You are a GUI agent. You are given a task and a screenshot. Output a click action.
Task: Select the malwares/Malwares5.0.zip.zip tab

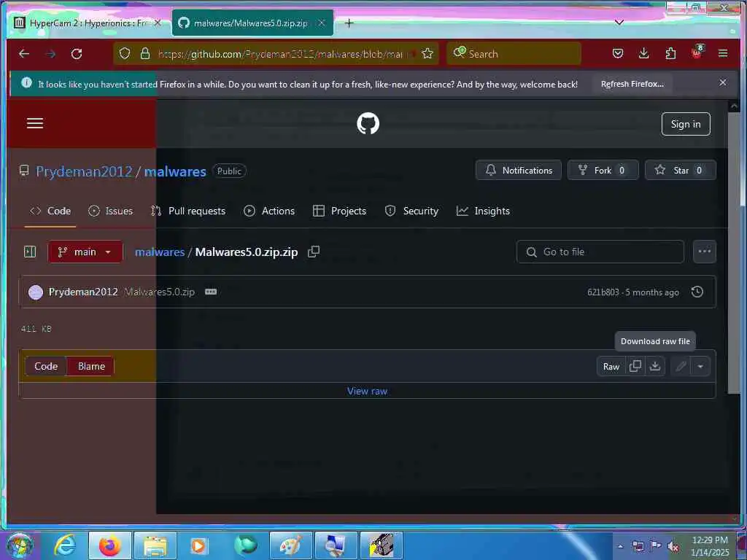coord(252,23)
